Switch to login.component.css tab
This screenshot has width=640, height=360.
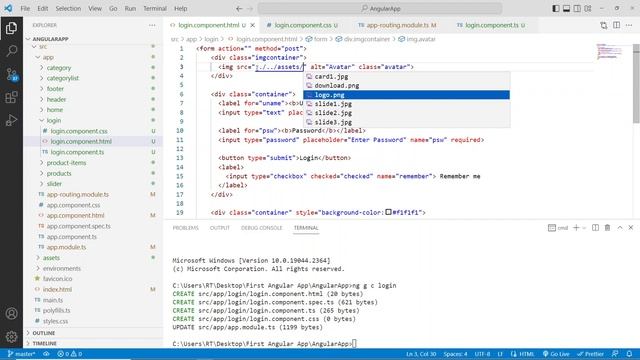point(302,25)
